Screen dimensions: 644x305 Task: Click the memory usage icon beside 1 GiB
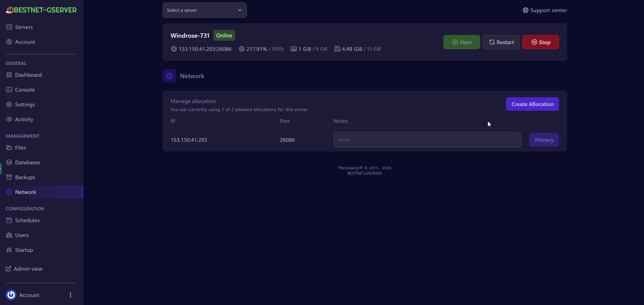click(x=294, y=49)
